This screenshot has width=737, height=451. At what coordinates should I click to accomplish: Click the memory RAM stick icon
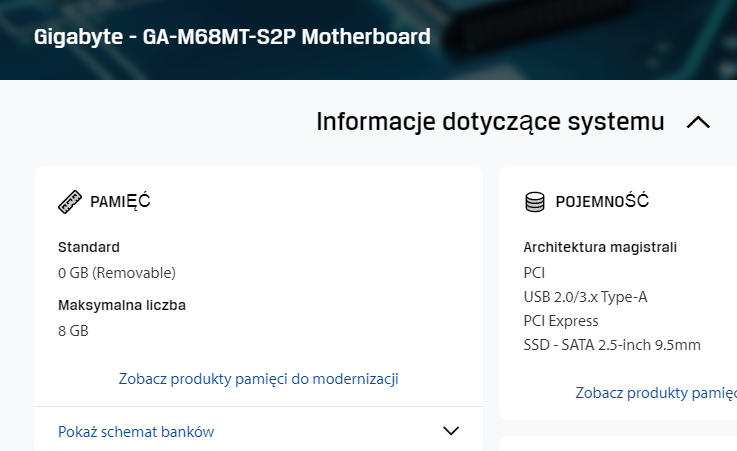[x=70, y=202]
